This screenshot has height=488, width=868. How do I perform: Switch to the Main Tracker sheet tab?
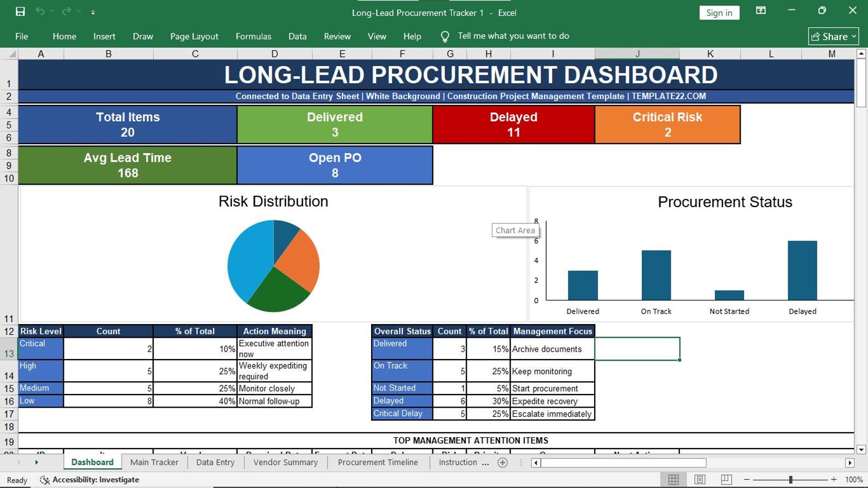pos(154,462)
